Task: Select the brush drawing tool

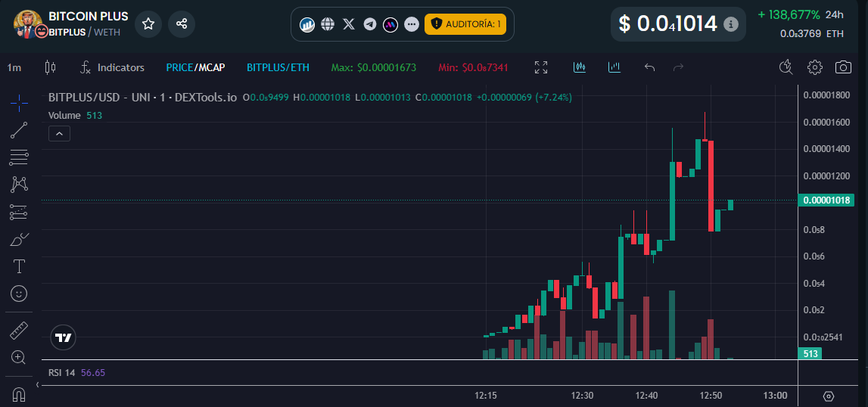Action: click(19, 239)
